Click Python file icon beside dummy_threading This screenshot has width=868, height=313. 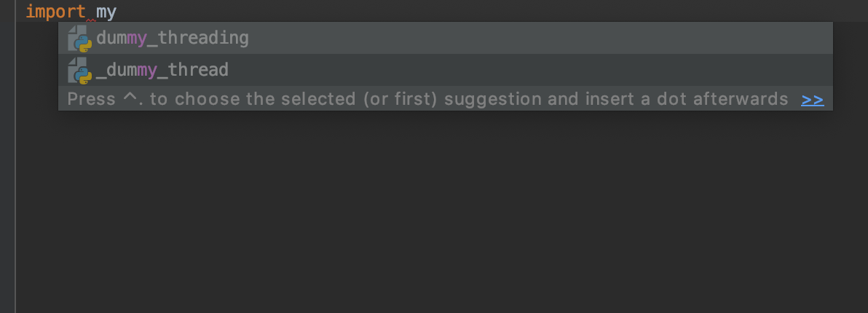(79, 39)
